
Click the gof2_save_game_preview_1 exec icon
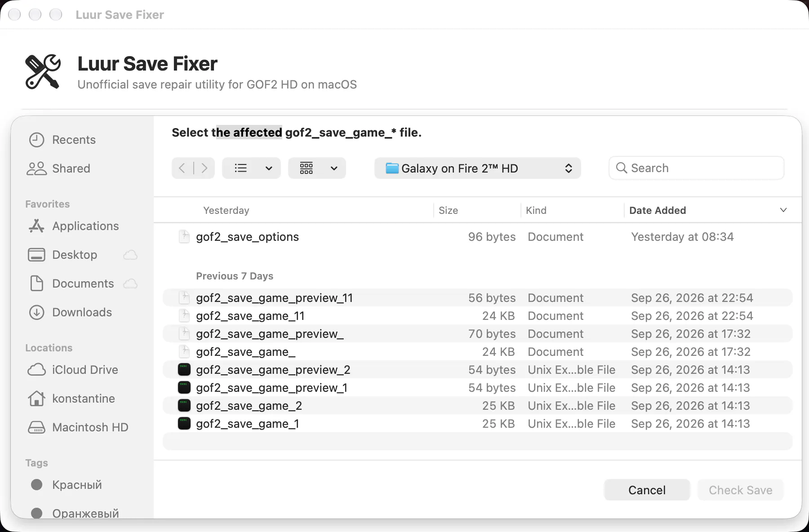click(x=184, y=387)
